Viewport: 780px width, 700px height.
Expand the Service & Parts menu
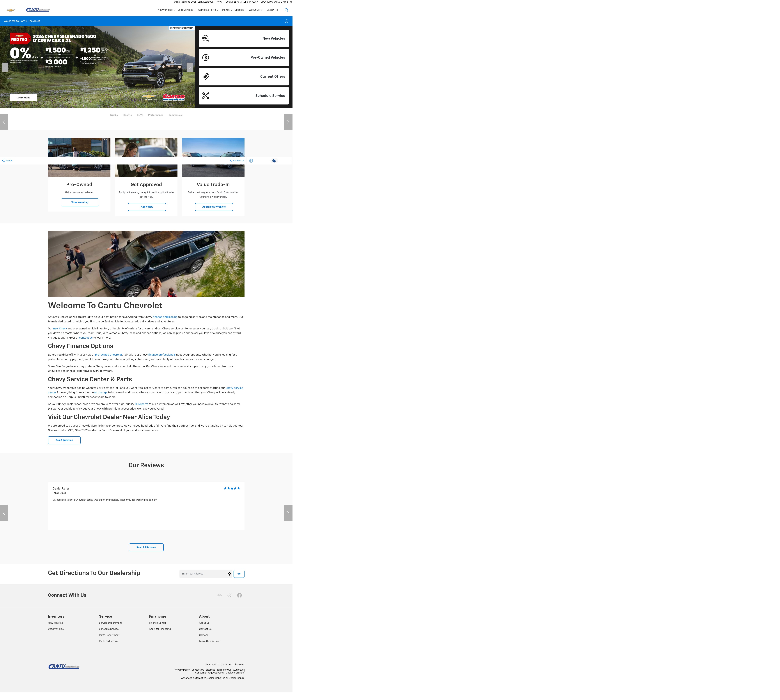[x=208, y=10]
